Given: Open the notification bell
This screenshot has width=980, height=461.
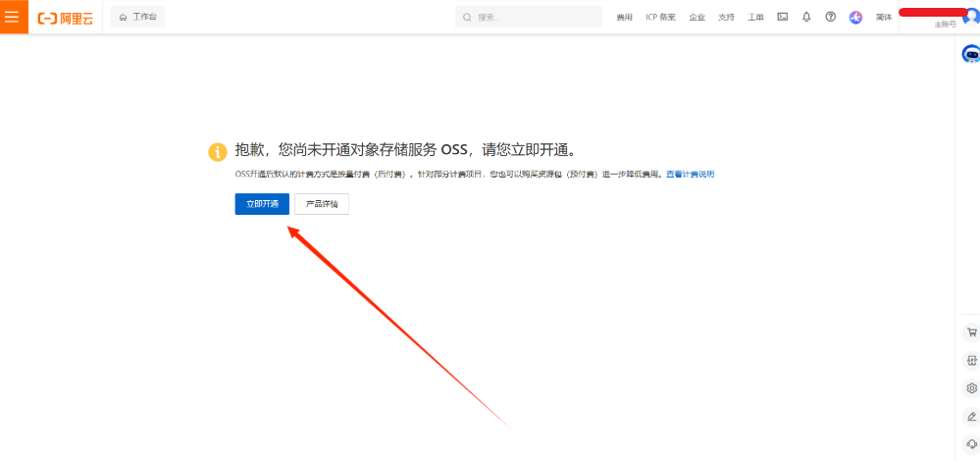Looking at the screenshot, I should pyautogui.click(x=806, y=17).
